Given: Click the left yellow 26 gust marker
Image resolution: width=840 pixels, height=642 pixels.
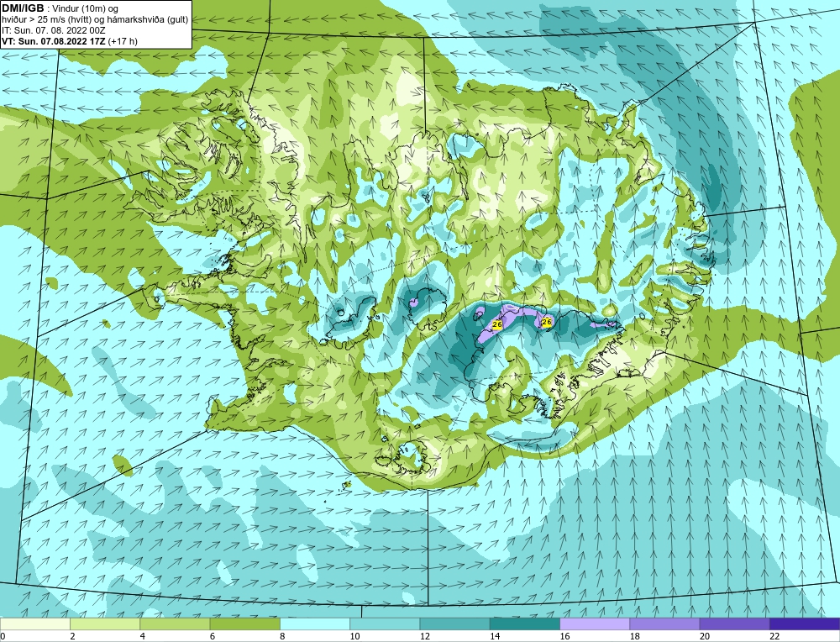Looking at the screenshot, I should click(496, 324).
